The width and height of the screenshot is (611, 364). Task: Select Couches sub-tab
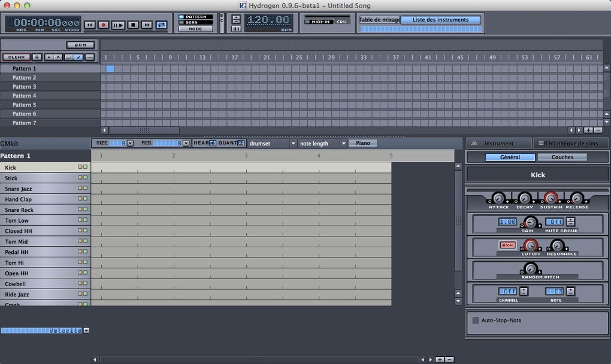click(562, 157)
